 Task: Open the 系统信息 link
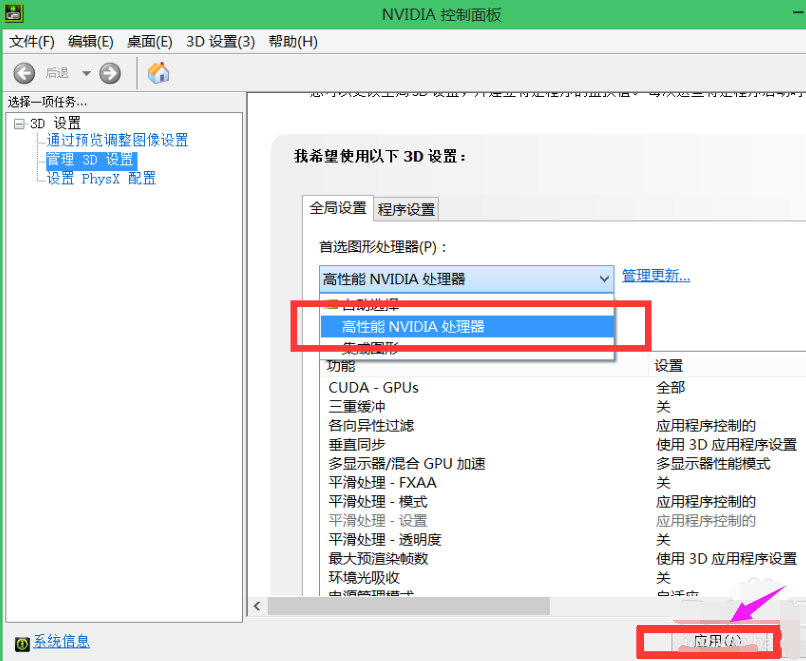pyautogui.click(x=59, y=642)
